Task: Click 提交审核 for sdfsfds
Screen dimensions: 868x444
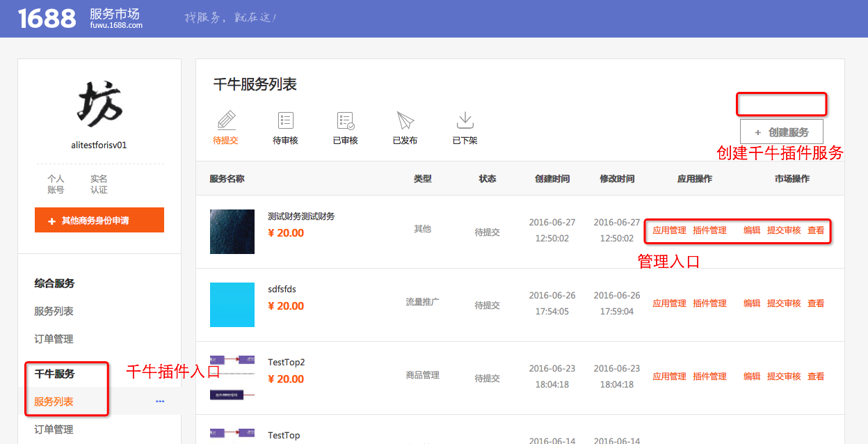Action: point(784,303)
